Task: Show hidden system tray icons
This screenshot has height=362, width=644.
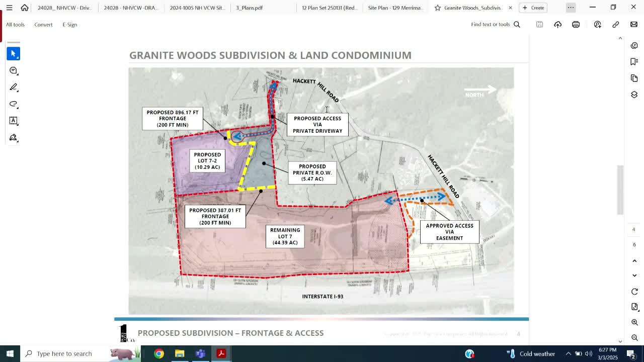Action: (568, 353)
